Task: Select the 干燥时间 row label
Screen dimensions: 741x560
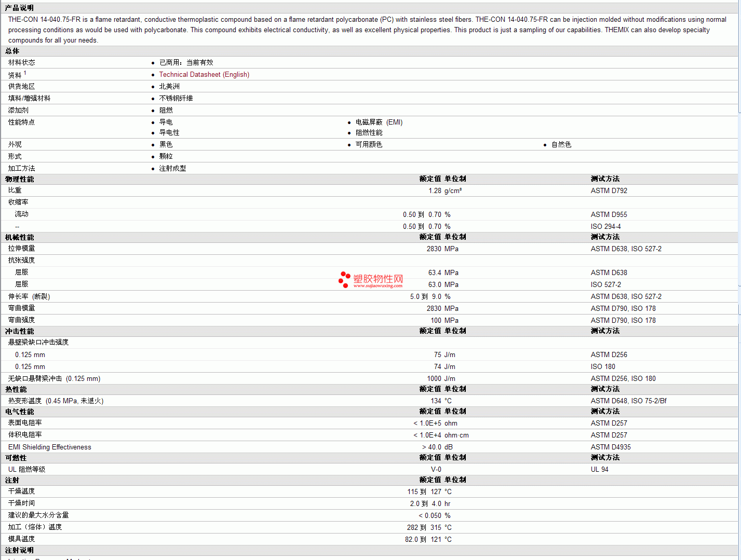Action: click(x=22, y=503)
